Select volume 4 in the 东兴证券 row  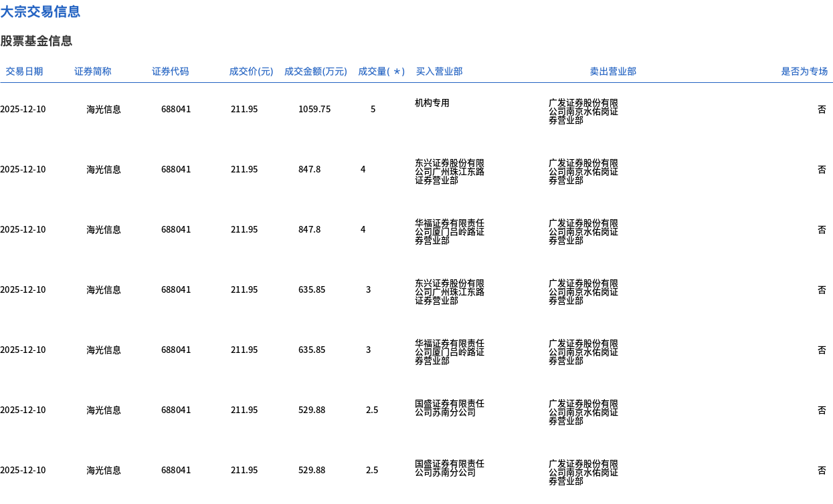(x=363, y=169)
